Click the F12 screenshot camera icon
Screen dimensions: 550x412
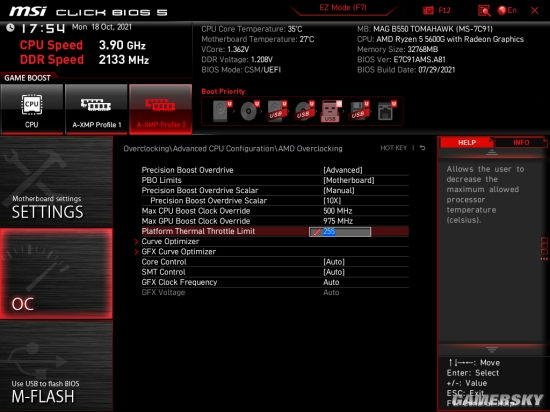428,11
